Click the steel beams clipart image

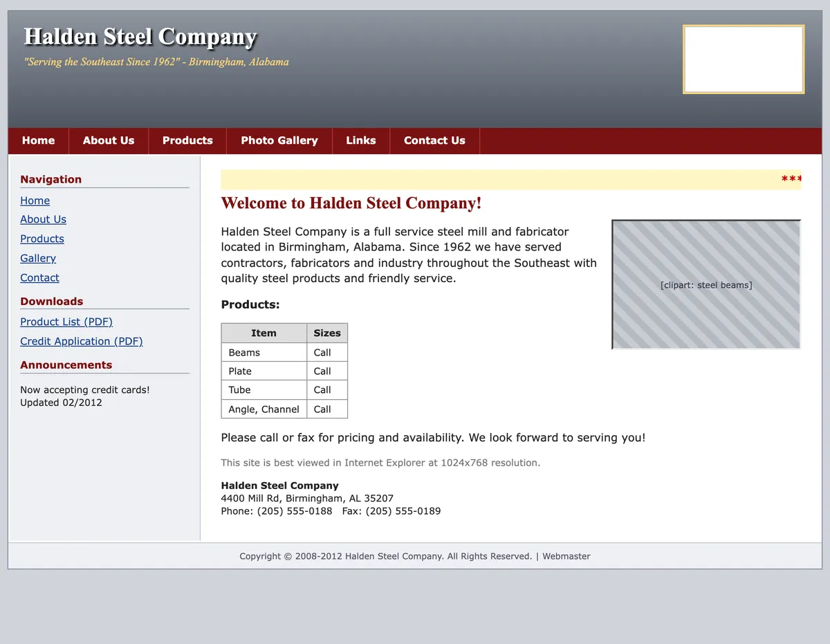(706, 285)
